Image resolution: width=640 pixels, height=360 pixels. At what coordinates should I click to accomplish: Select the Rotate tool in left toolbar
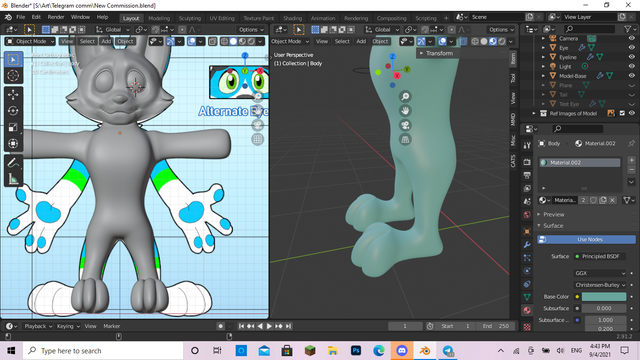click(13, 111)
